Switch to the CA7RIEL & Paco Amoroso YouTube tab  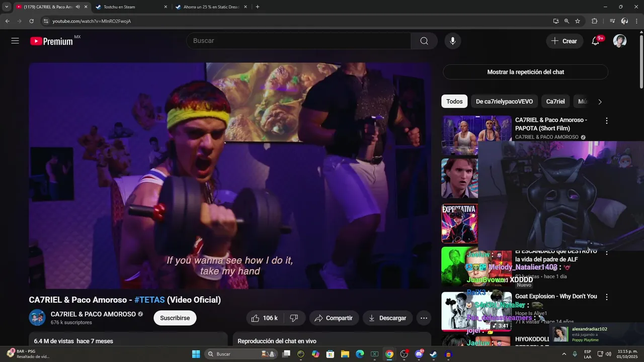(51, 7)
